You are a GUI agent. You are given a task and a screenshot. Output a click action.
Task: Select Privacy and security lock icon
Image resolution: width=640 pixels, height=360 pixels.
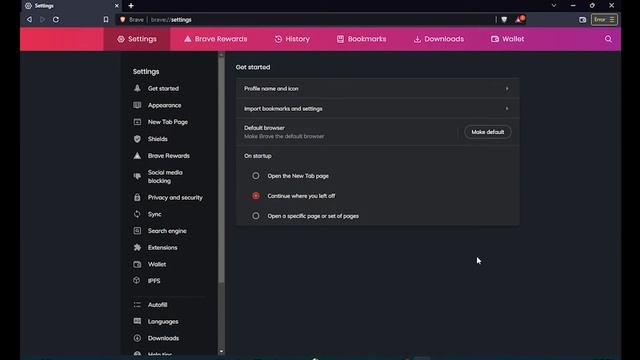tap(137, 197)
